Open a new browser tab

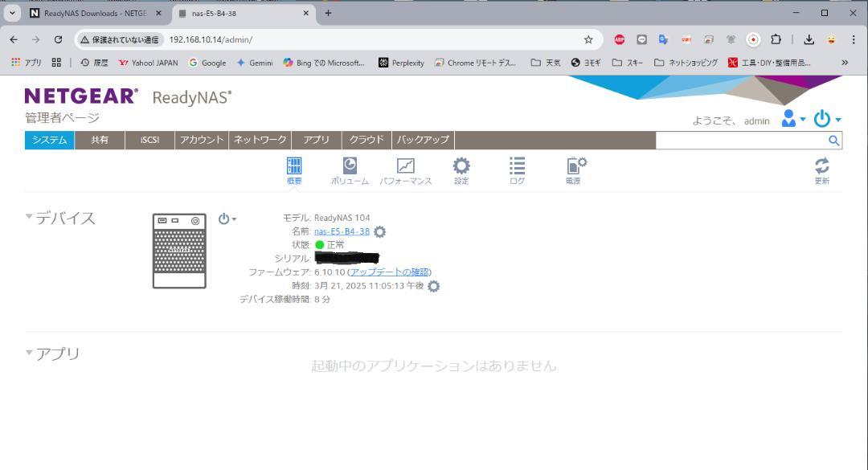(328, 14)
